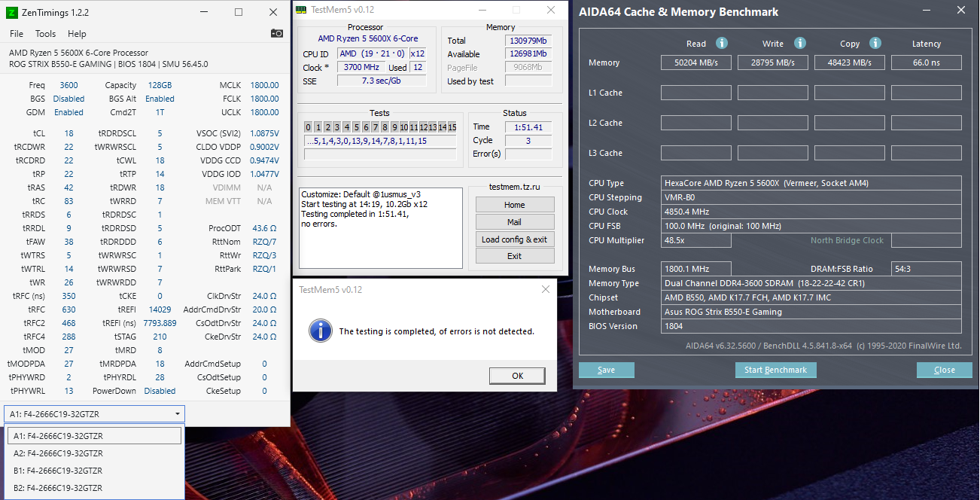
Task: Click the empty L1 Cache Read field
Action: (x=696, y=93)
